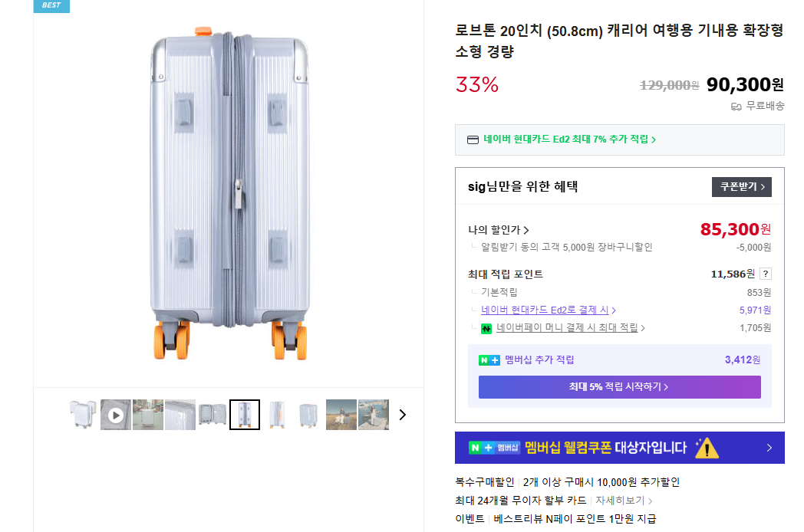The height and width of the screenshot is (532, 804).
Task: Select the open suitcase interior thumbnail
Action: (x=212, y=415)
